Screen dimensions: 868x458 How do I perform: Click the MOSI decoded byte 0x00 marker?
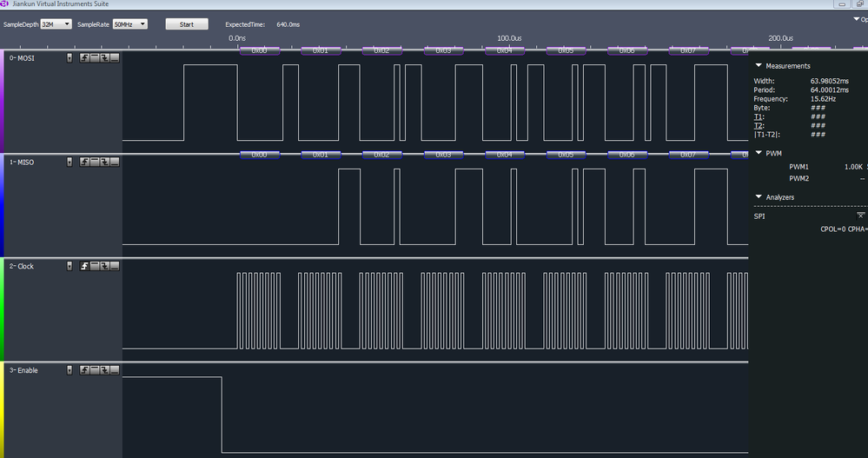(259, 50)
